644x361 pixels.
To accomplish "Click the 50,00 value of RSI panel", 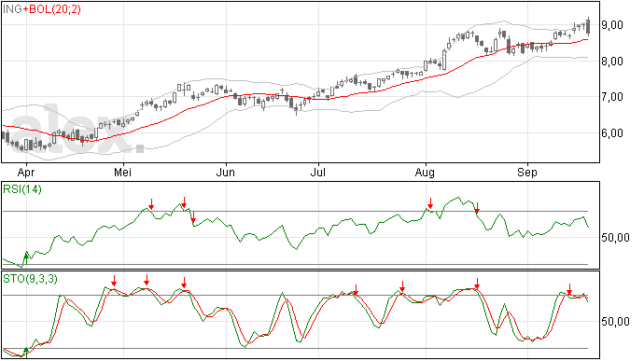I will [x=615, y=237].
